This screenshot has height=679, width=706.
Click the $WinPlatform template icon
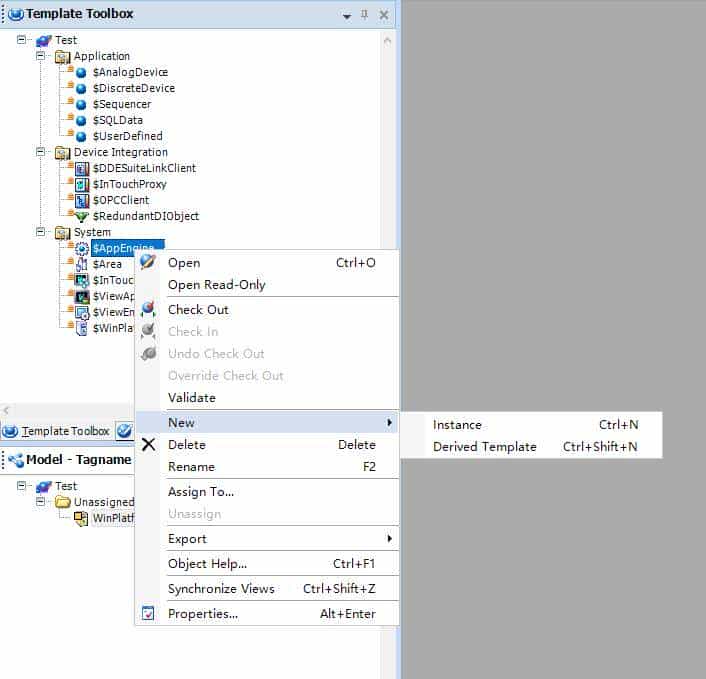(81, 329)
